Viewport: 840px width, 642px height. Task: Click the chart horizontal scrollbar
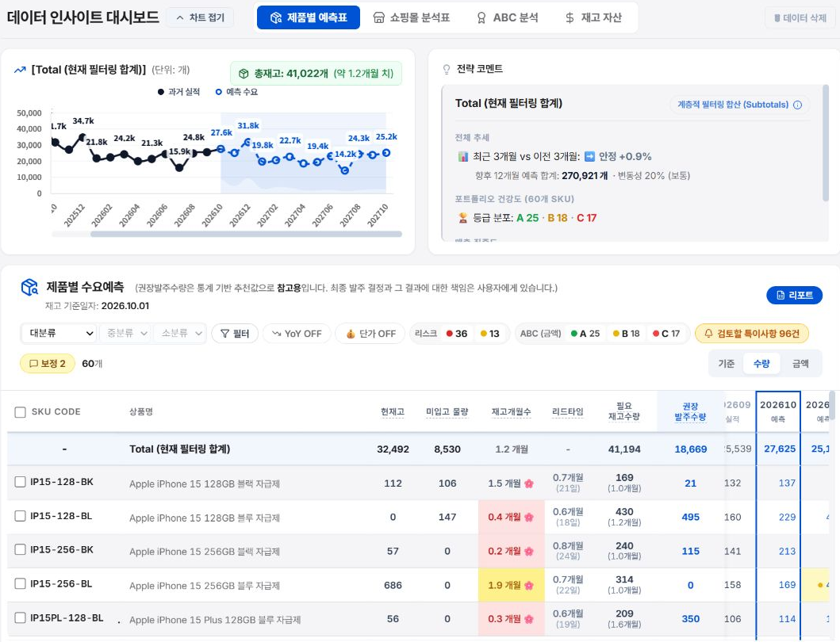pos(246,234)
